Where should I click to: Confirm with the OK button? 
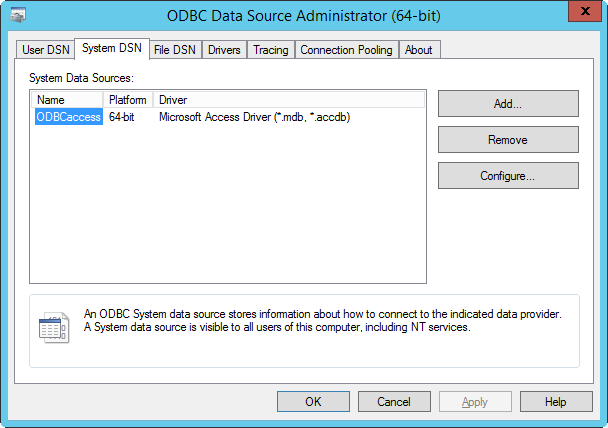[313, 402]
